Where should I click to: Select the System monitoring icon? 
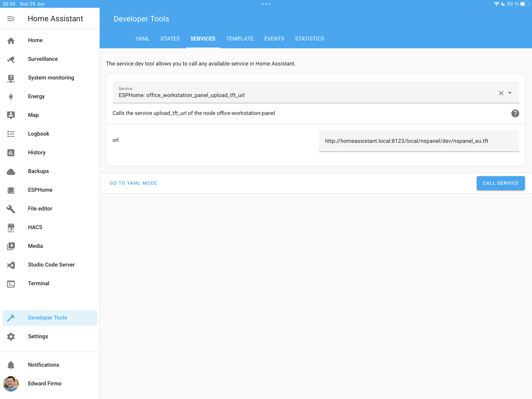point(11,78)
